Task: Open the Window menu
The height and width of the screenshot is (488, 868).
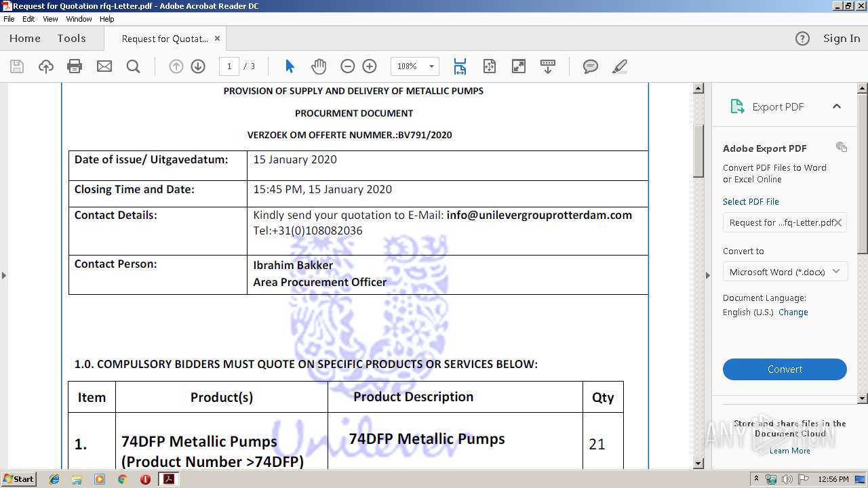Action: 79,19
